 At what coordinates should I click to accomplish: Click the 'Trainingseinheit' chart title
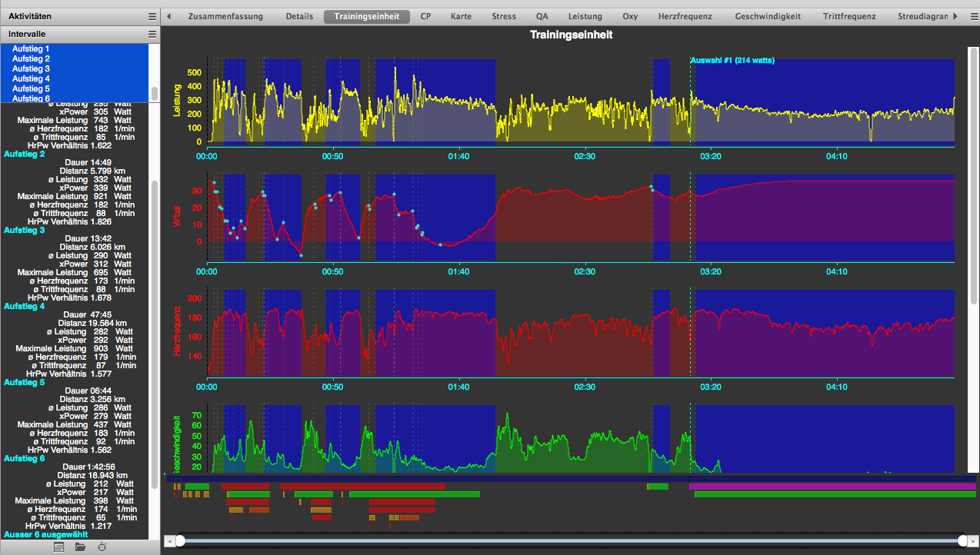[572, 35]
